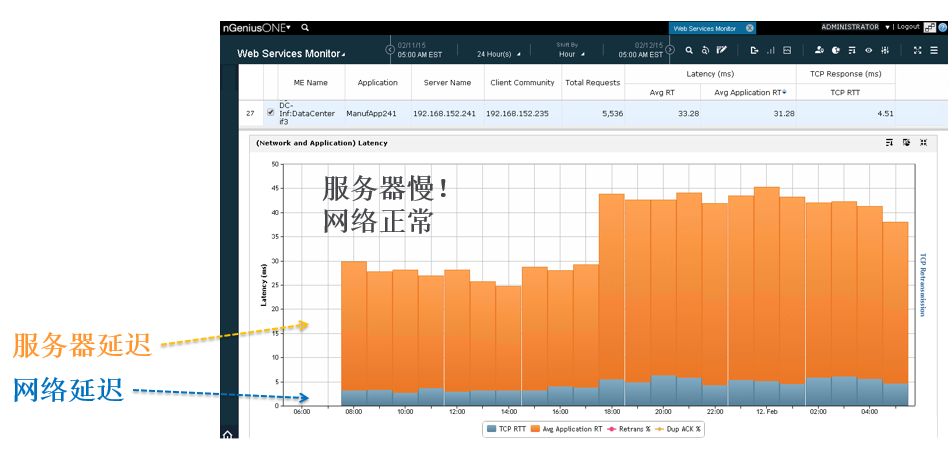Expand the nGeniusONE product menu arrow
The width and height of the screenshot is (948, 456).
288,28
